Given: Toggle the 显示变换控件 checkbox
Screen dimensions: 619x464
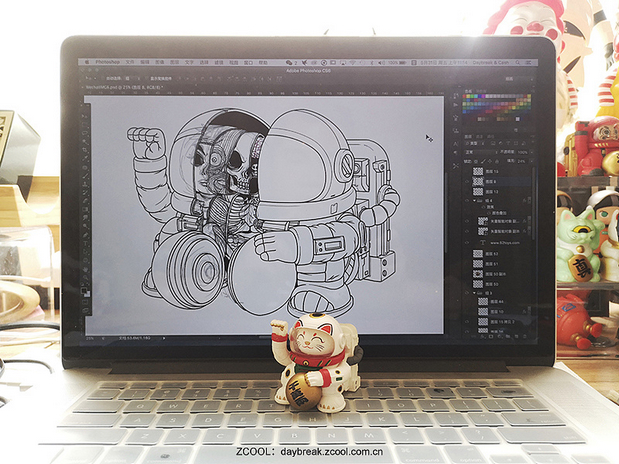Looking at the screenshot, I should [146, 79].
